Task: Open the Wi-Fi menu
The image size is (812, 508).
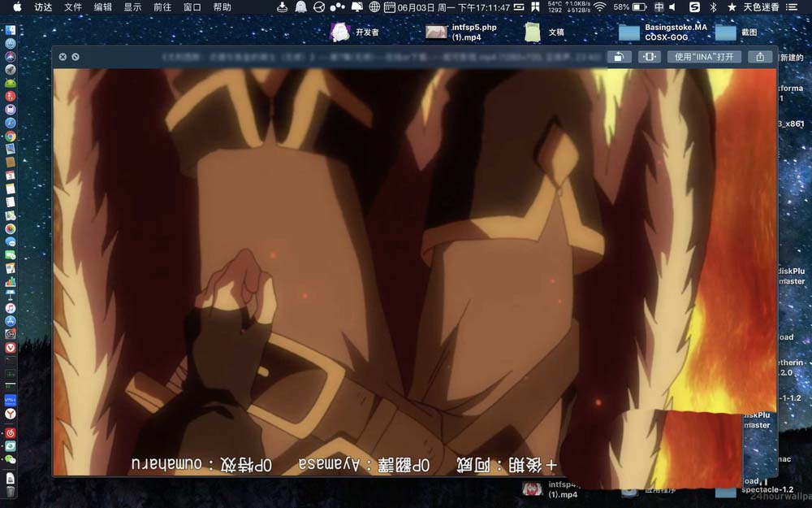Action: point(600,7)
